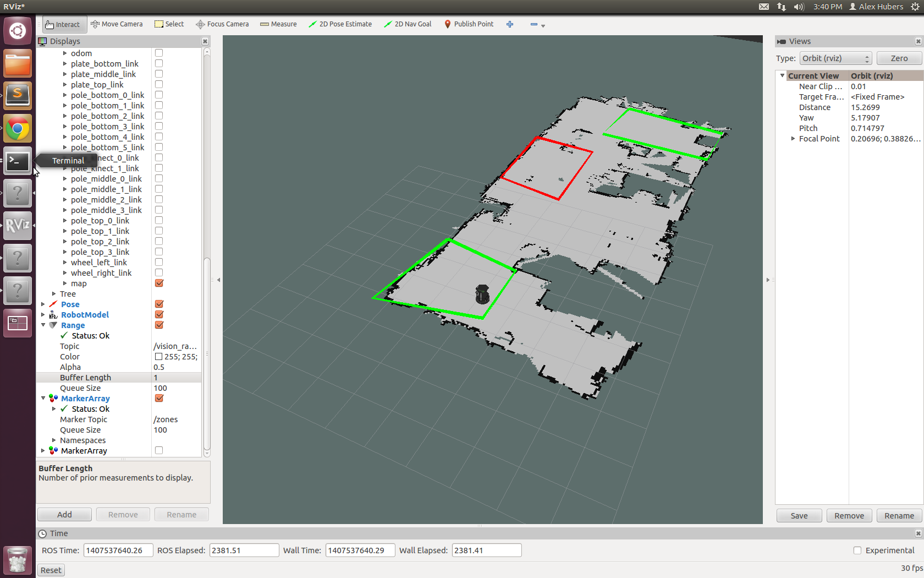Select the Focus Camera tool
Screen dimensions: 924x578
pyautogui.click(x=222, y=24)
